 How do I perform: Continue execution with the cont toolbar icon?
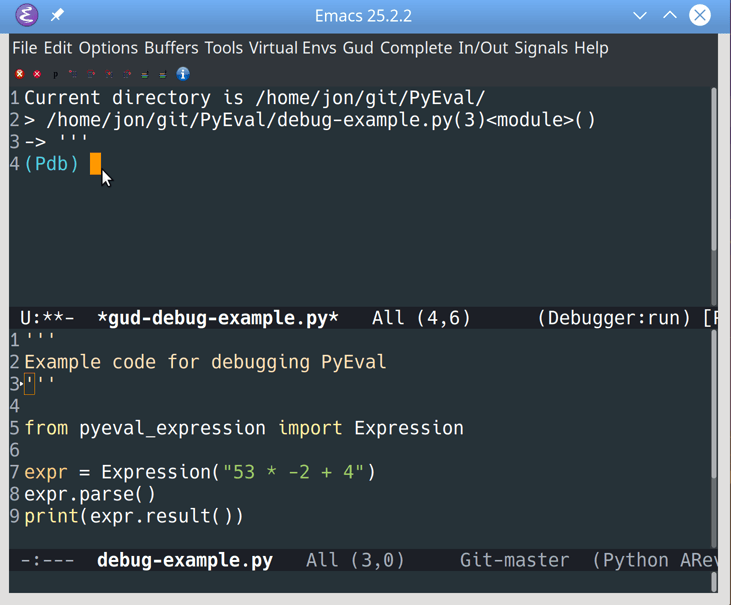tap(73, 74)
